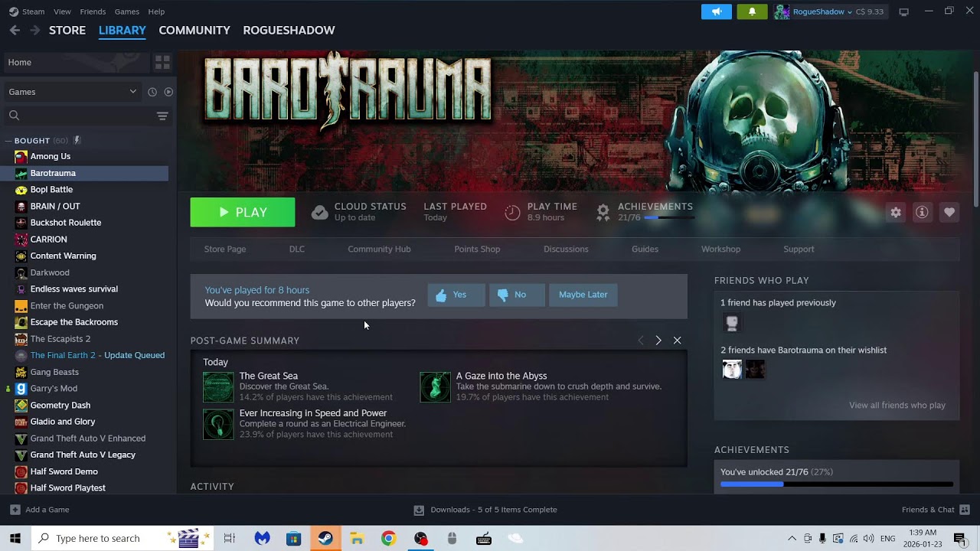Image resolution: width=980 pixels, height=551 pixels.
Task: Open The Great Sea achievement icon
Action: [x=218, y=387]
